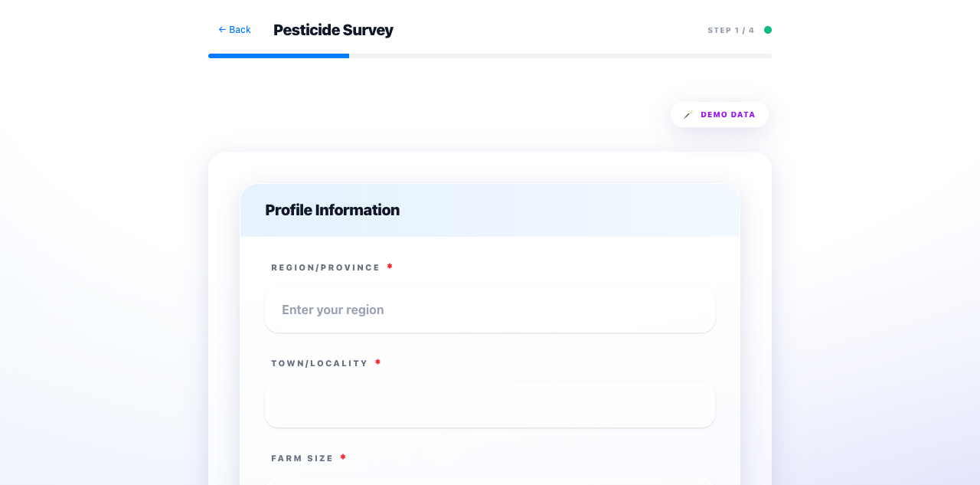Click the red asterisk beside Town/Locality
The height and width of the screenshot is (485, 980).
click(x=377, y=363)
